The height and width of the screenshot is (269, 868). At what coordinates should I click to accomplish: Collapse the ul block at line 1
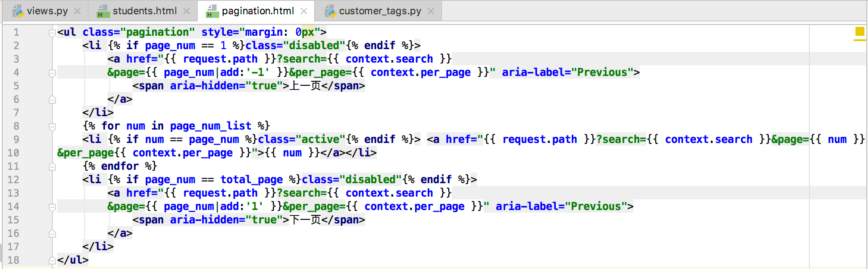point(52,32)
